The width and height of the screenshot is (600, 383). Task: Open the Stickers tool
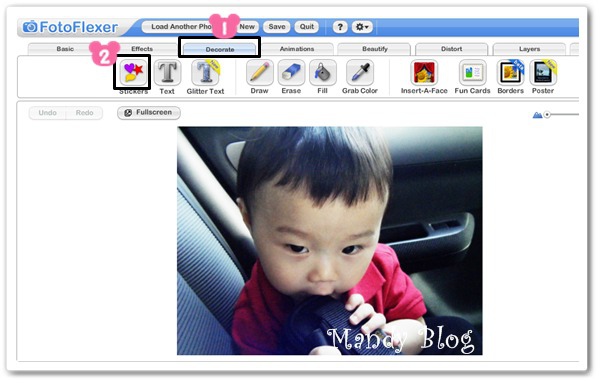(133, 72)
